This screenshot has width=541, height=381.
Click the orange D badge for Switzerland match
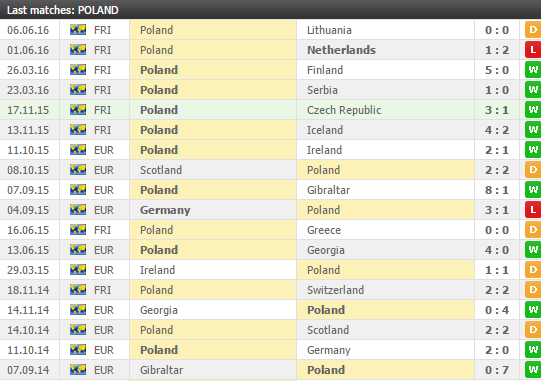click(x=533, y=290)
